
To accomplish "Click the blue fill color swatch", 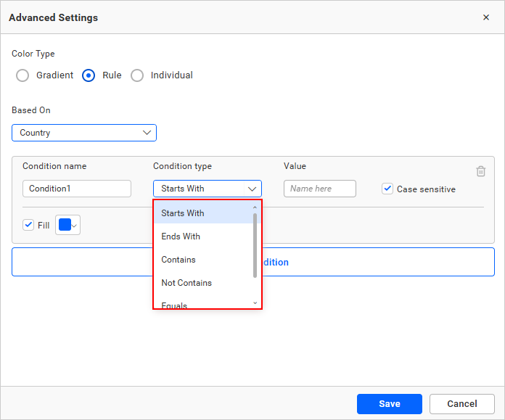I will pos(65,225).
